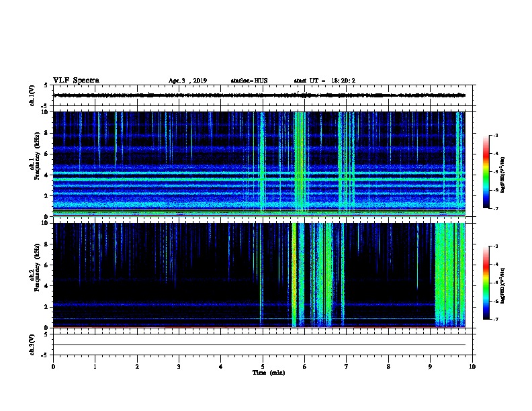
Task: Click the "-3" tick on ch.1 colorbar
Action: pyautogui.click(x=496, y=135)
